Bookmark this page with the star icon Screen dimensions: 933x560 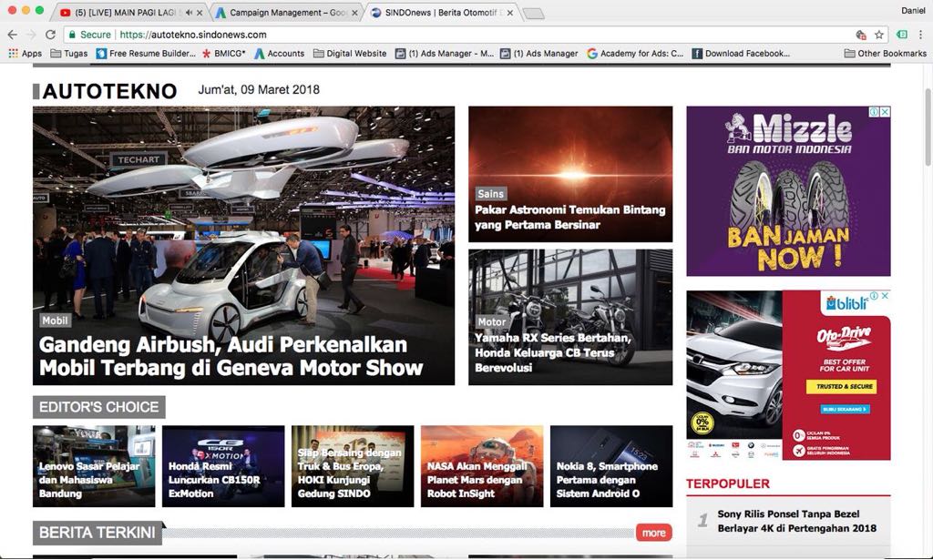coord(879,35)
